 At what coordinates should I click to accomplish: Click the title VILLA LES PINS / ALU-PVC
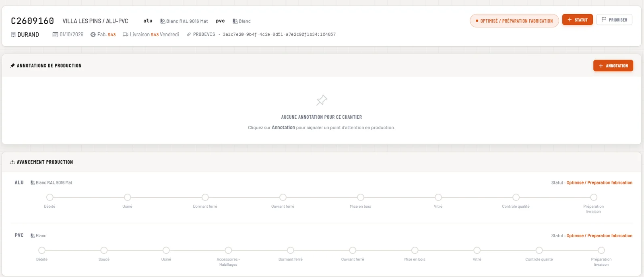95,21
